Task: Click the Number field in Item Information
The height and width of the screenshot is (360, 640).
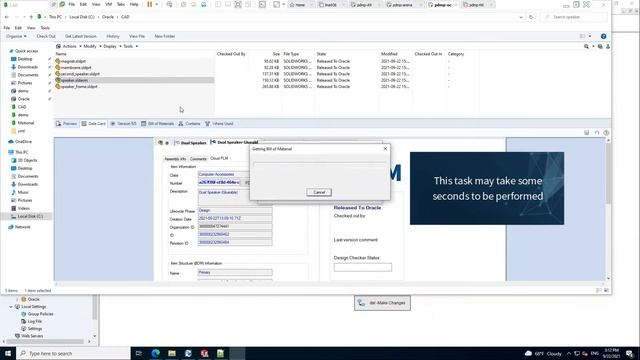Action: pyautogui.click(x=219, y=182)
